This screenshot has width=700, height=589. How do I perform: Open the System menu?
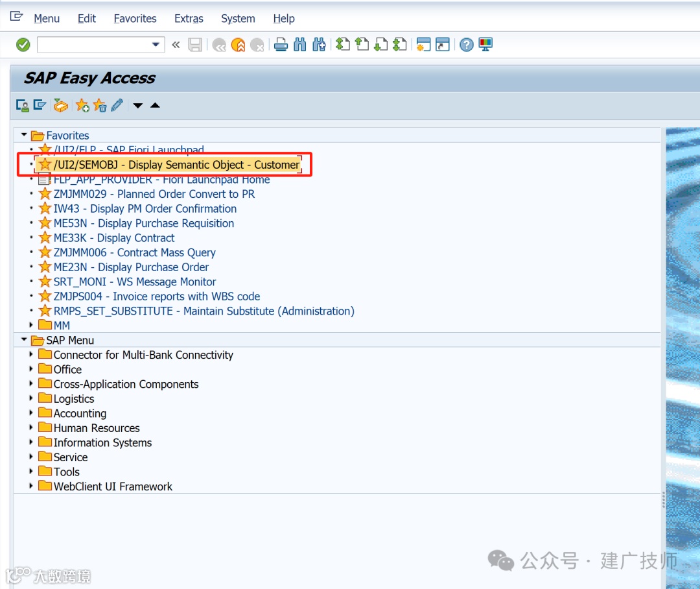click(238, 19)
